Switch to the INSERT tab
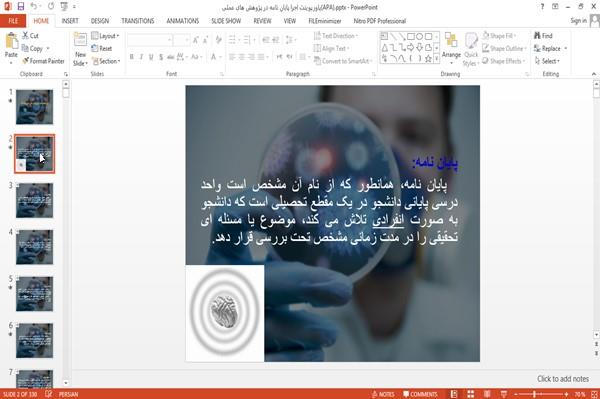Image resolution: width=600 pixels, height=399 pixels. pyautogui.click(x=70, y=21)
